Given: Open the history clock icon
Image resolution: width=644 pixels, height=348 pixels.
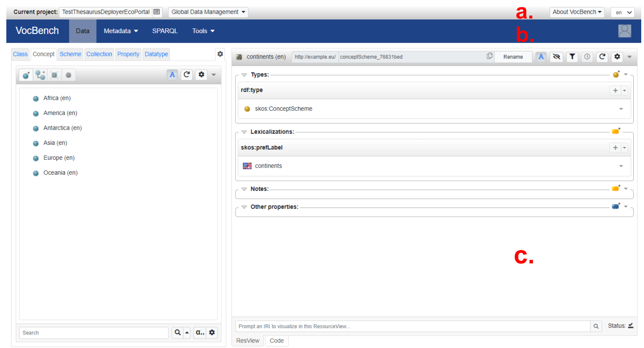Looking at the screenshot, I should 587,57.
